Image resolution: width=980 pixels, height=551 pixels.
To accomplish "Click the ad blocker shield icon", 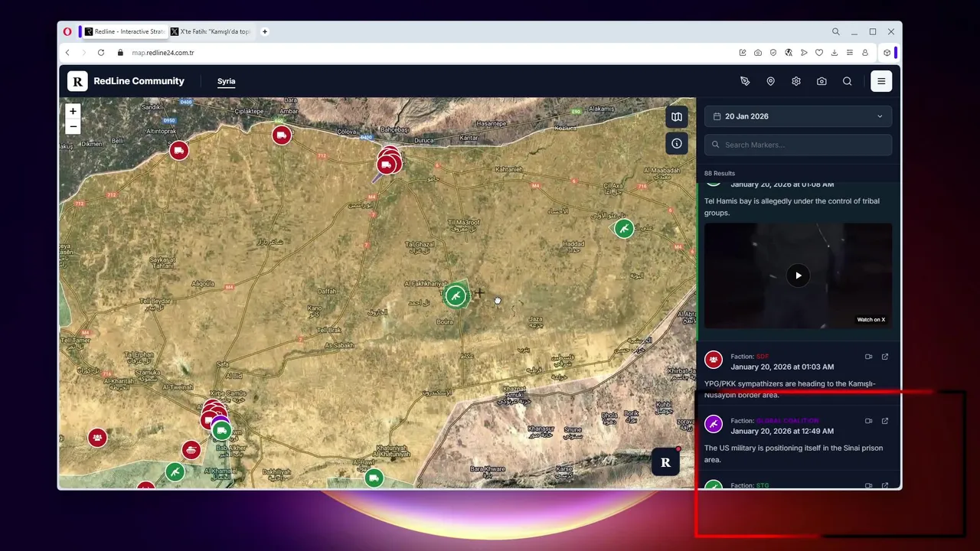I will (773, 53).
